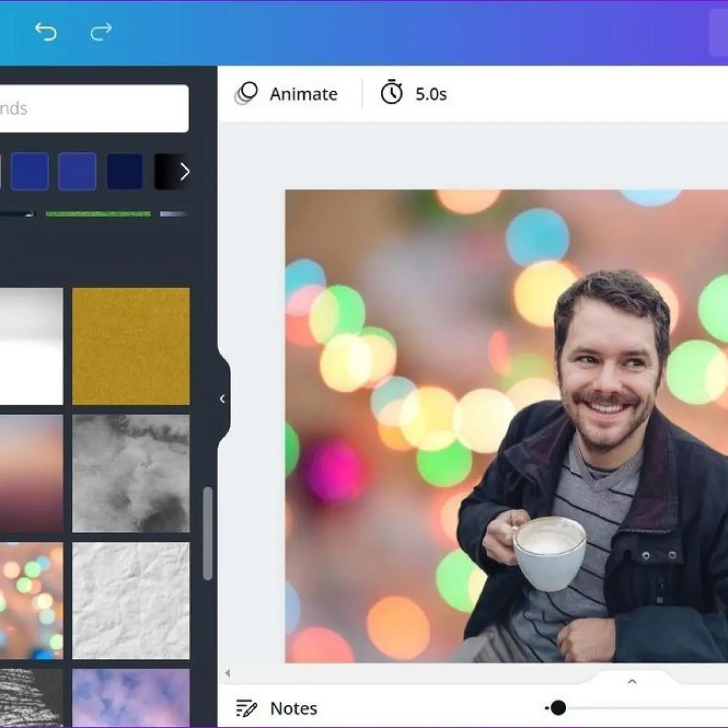The image size is (728, 728).
Task: Select the sunset gradient background thumbnail
Action: coord(32,474)
